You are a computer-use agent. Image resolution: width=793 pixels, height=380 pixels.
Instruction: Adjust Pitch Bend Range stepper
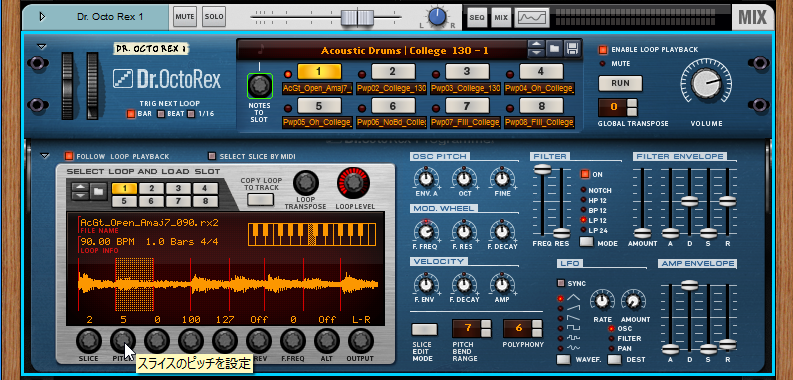coord(486,329)
